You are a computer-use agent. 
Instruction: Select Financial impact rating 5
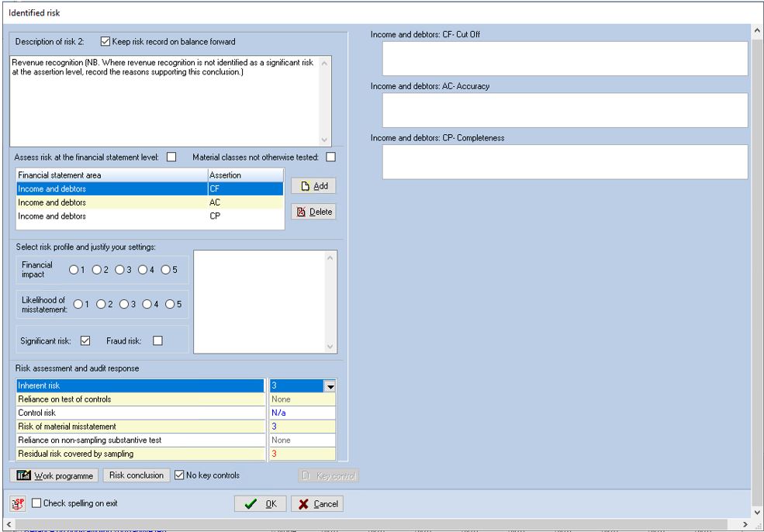[x=166, y=269]
